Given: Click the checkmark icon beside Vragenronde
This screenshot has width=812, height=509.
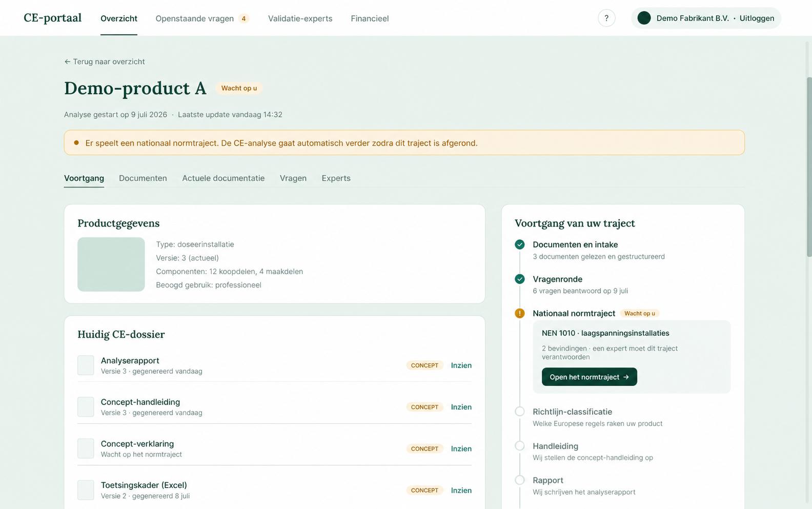Looking at the screenshot, I should point(520,279).
